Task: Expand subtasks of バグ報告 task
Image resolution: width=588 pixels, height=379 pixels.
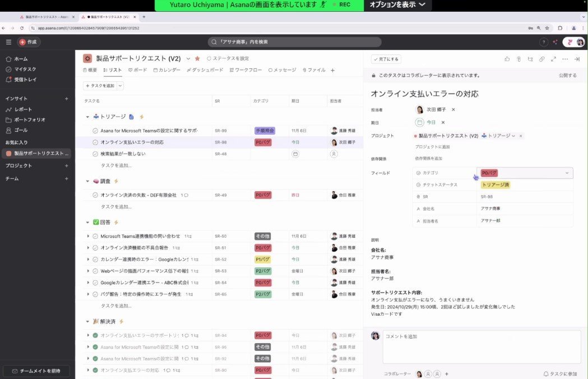Action: pyautogui.click(x=88, y=294)
